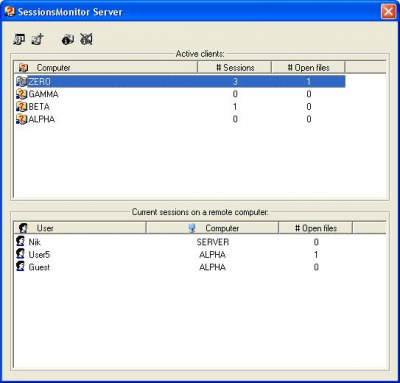The height and width of the screenshot is (383, 400).
Task: Click the toolbar icon with a plus sign
Action: 38,40
